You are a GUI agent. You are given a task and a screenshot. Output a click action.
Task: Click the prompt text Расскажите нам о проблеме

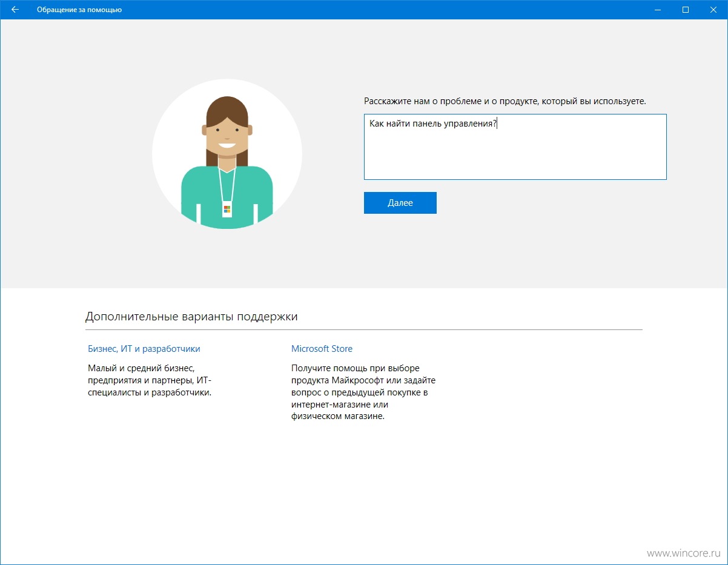click(x=505, y=101)
